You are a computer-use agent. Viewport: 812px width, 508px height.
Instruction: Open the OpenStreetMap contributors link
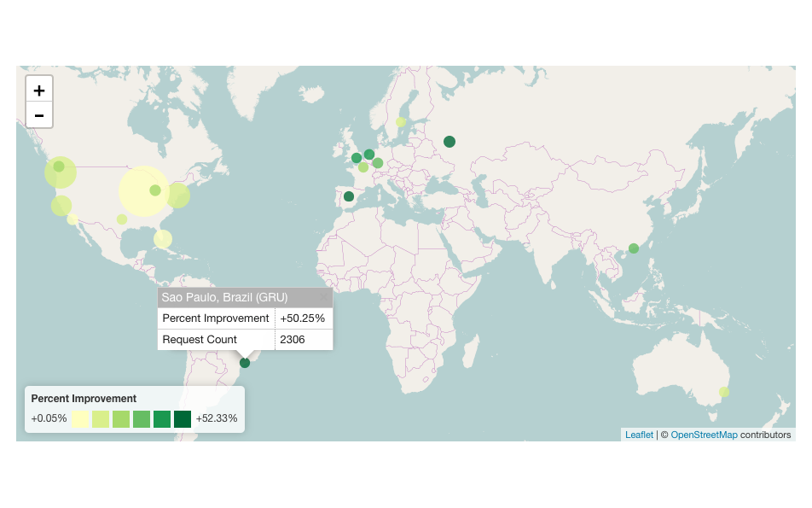click(705, 435)
